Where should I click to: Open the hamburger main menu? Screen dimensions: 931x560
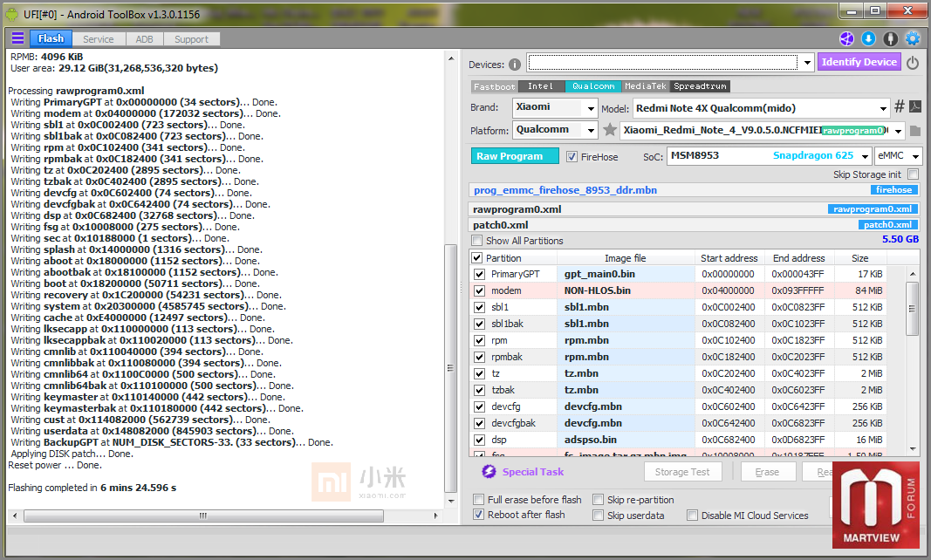[17, 38]
